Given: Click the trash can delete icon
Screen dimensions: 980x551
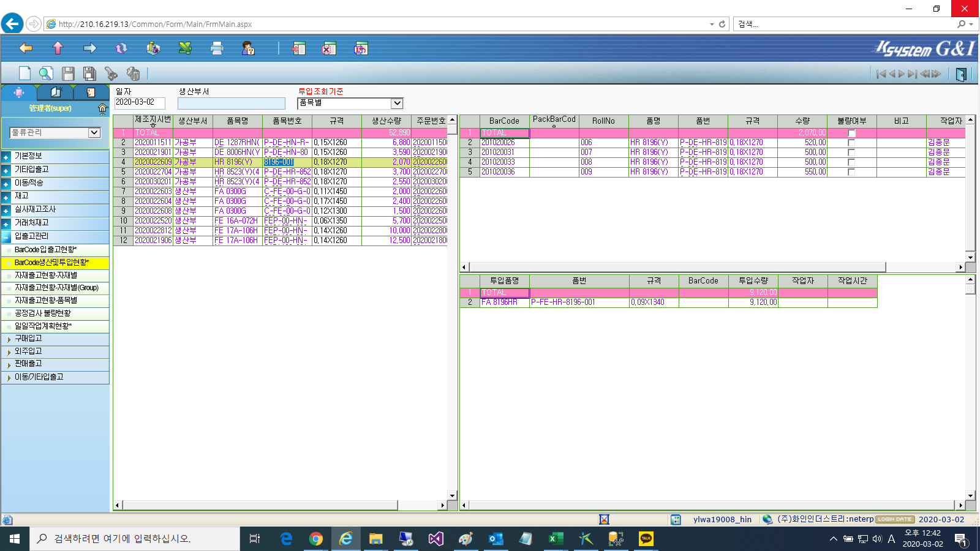Looking at the screenshot, I should [x=133, y=73].
